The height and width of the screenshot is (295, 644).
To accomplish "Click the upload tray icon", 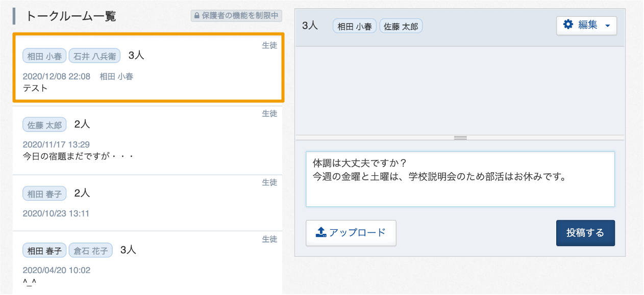I will point(320,232).
